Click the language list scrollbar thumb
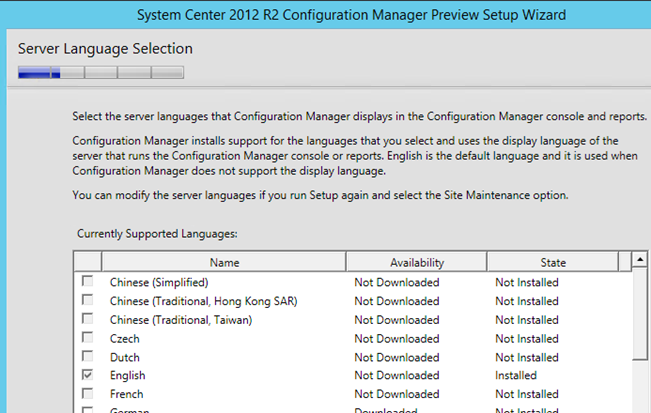 coord(640,314)
